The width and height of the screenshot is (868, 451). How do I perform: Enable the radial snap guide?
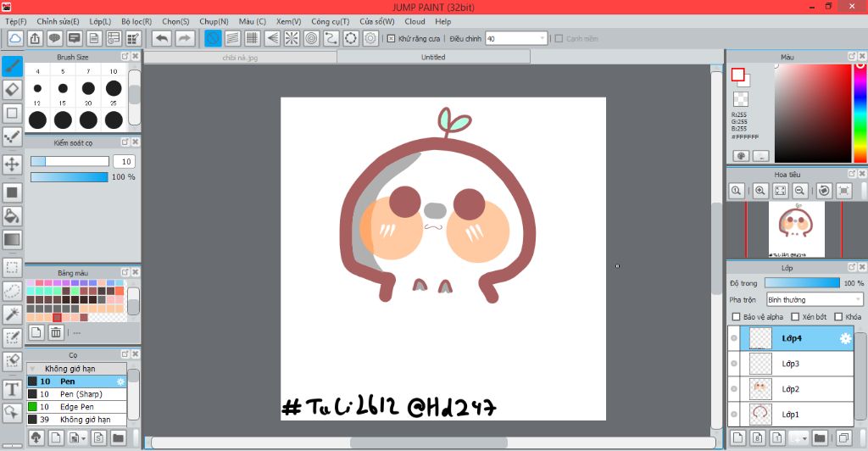[x=292, y=38]
